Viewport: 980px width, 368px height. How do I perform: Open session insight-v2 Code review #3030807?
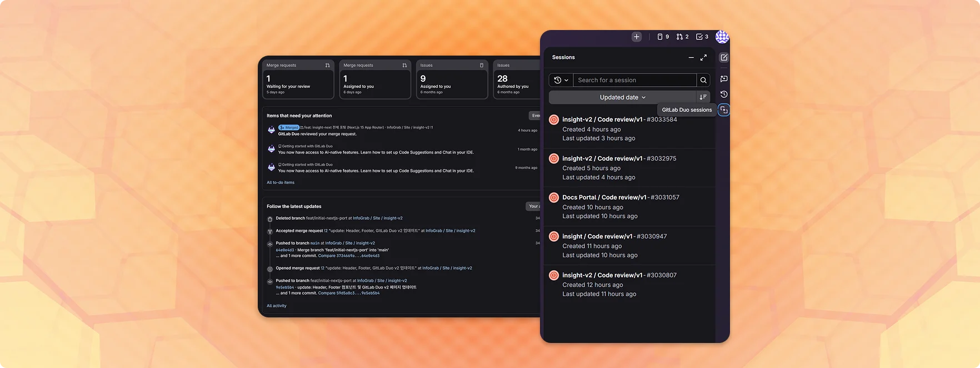[619, 275]
